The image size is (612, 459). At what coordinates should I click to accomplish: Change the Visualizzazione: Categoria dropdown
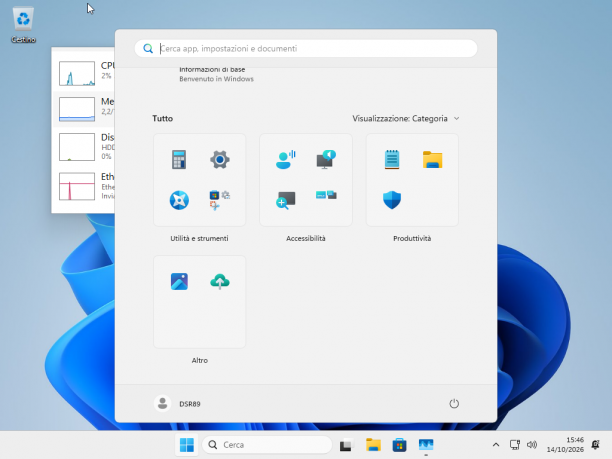406,118
